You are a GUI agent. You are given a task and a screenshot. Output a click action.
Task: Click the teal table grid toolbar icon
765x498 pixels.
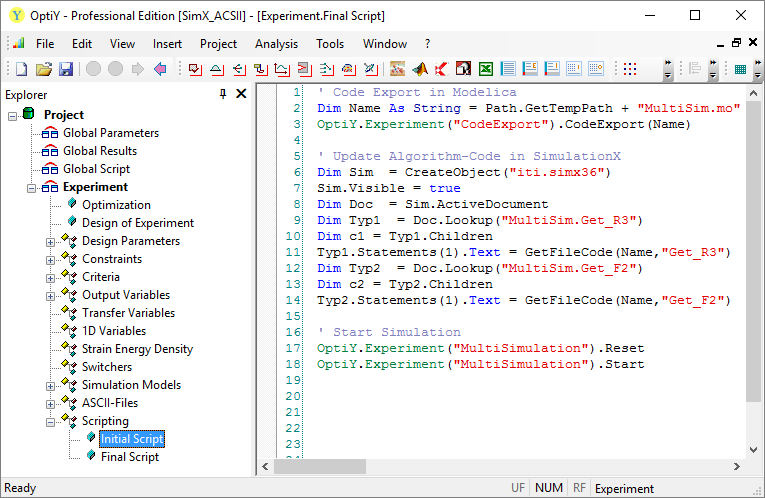(x=740, y=69)
